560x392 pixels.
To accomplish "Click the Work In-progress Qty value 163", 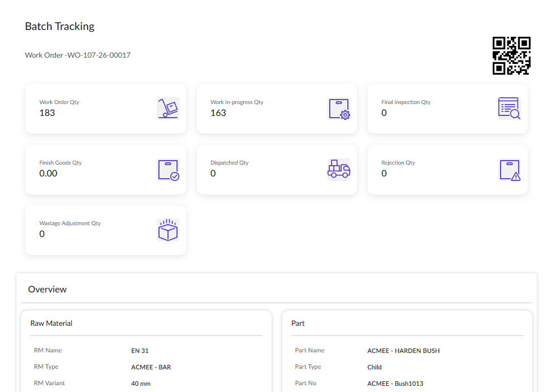I will click(x=218, y=113).
